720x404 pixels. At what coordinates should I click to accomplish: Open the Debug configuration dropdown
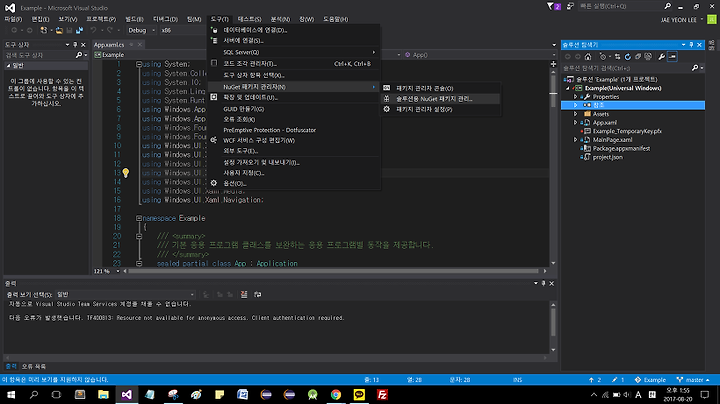[141, 30]
